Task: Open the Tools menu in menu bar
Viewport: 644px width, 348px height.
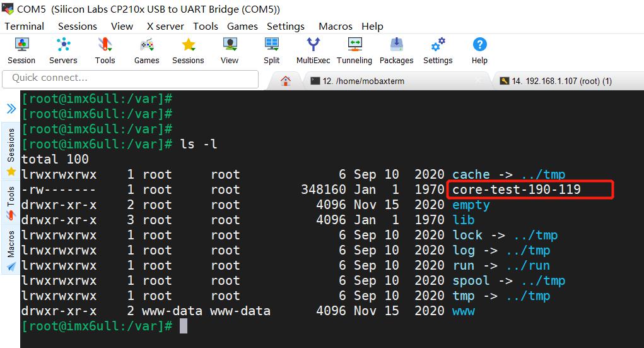Action: 206,27
